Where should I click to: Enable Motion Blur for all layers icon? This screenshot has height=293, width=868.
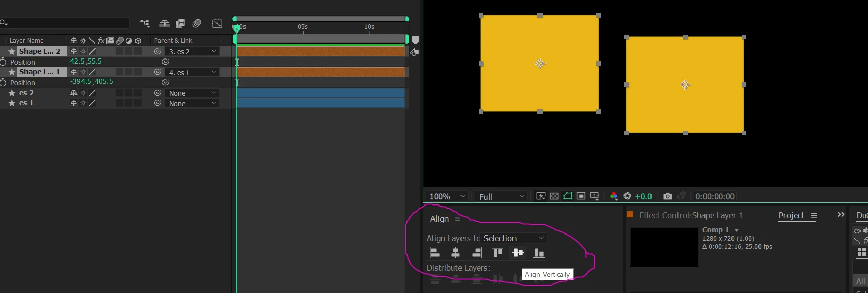click(x=197, y=23)
